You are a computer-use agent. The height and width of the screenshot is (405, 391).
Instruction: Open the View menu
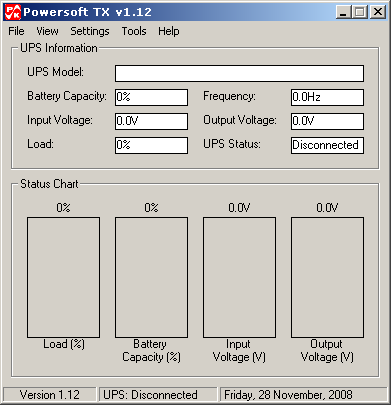(47, 31)
